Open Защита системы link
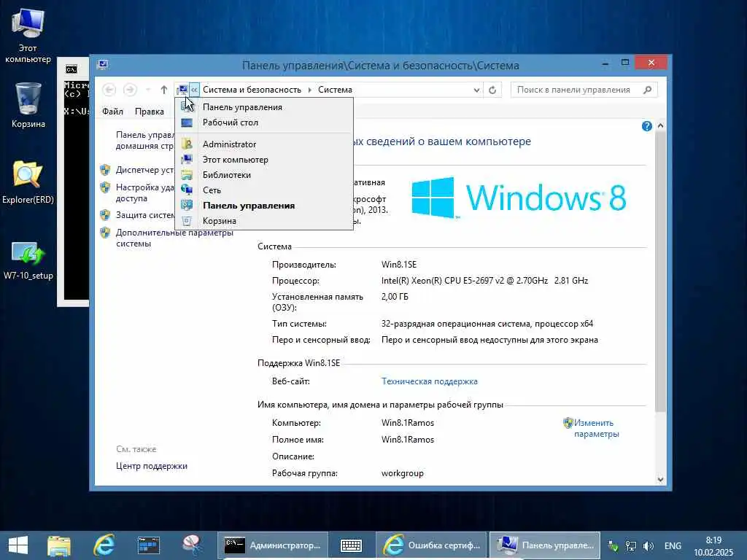Screen dimensions: 747x560 click(145, 215)
